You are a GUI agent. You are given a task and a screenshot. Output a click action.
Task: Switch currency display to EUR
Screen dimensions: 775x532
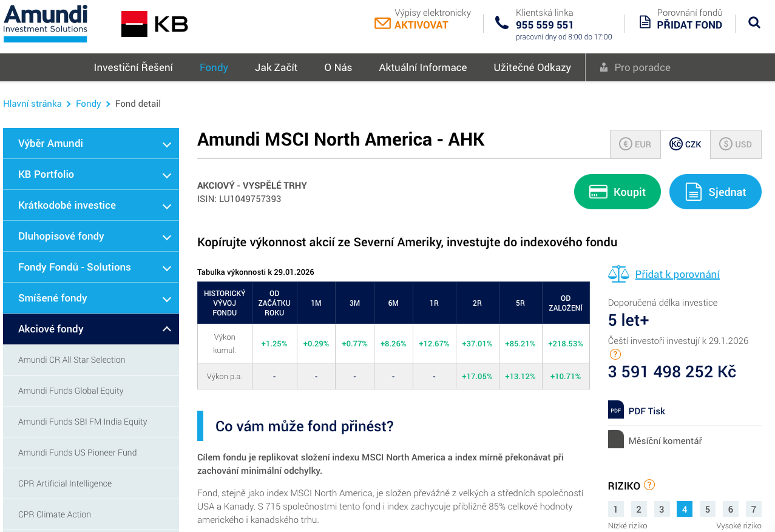click(635, 144)
